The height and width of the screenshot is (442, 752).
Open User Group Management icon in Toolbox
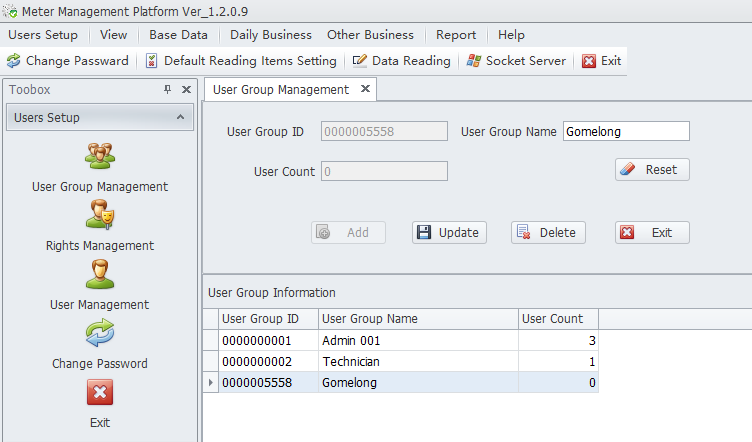(100, 156)
